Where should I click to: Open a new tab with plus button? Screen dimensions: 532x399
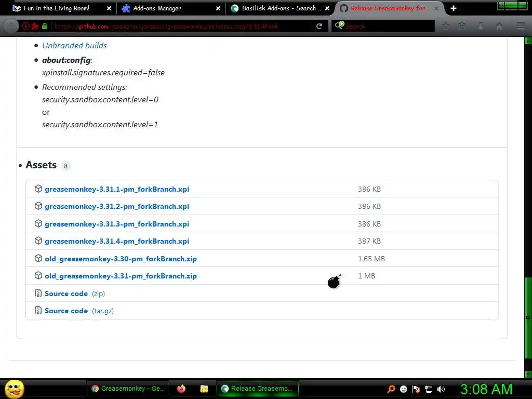[x=453, y=8]
